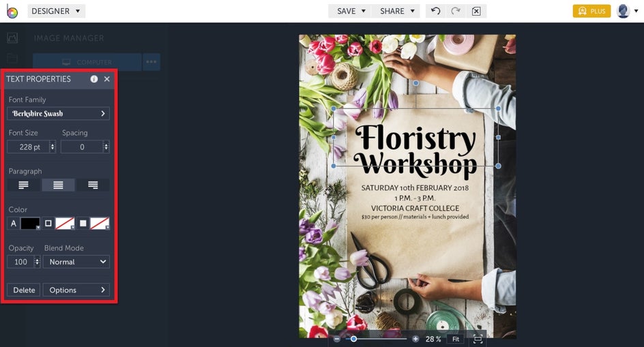Viewport: 644px width, 347px height.
Task: Align paragraph text left
Action: click(23, 185)
